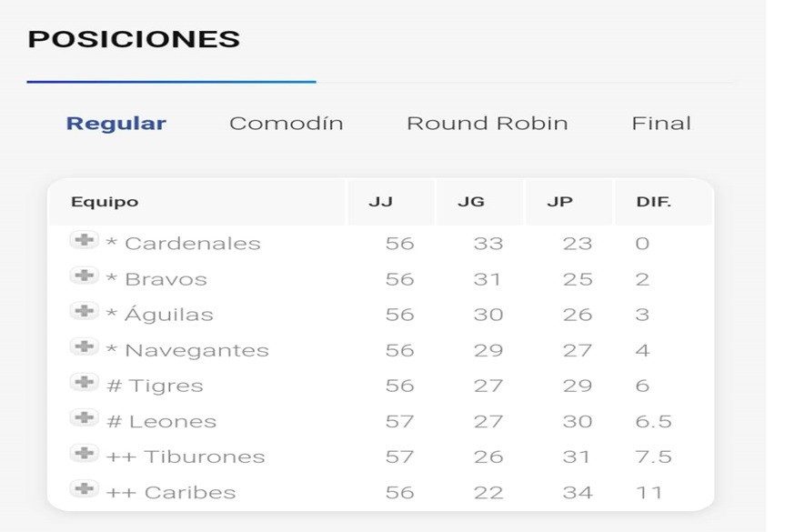Click the plus icon beside Tigres

tap(84, 383)
